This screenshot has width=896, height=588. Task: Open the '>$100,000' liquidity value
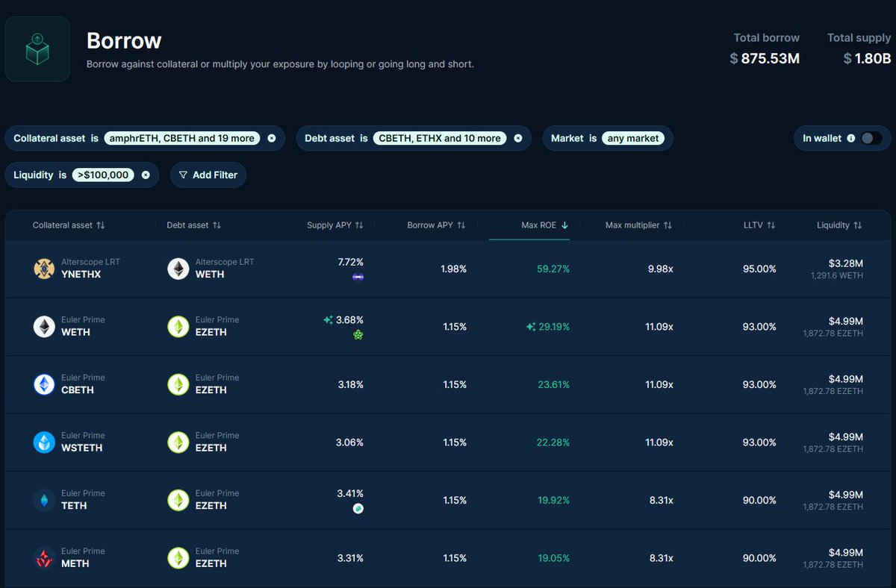(103, 175)
